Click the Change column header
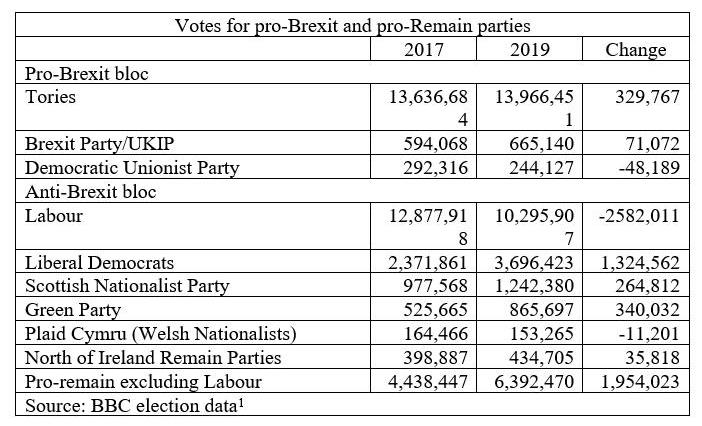Image resolution: width=702 pixels, height=426 pixels. pyautogui.click(x=636, y=50)
